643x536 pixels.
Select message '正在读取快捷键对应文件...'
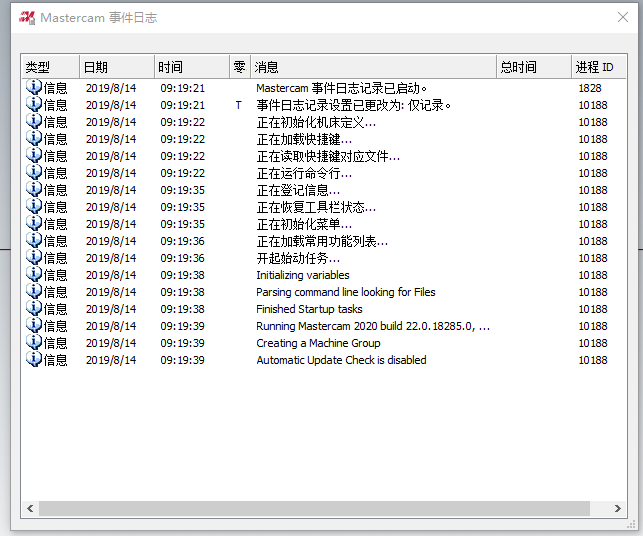pos(328,156)
